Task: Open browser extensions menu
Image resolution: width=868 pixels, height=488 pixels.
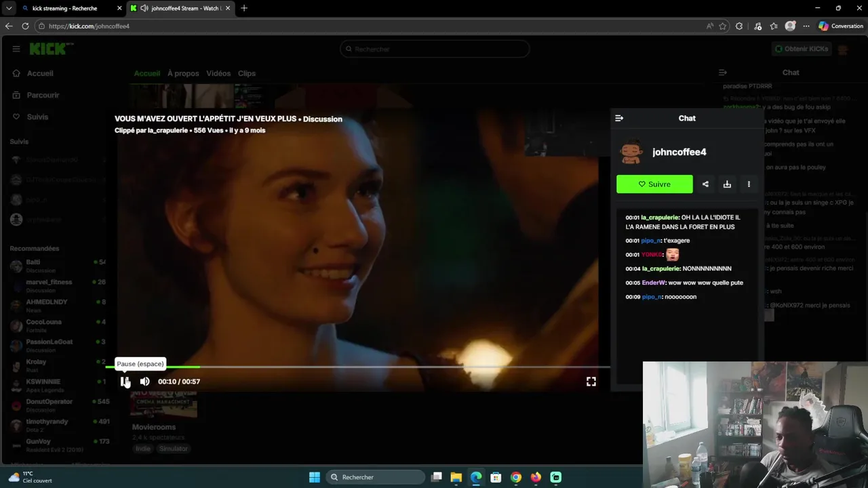Action: pyautogui.click(x=739, y=26)
